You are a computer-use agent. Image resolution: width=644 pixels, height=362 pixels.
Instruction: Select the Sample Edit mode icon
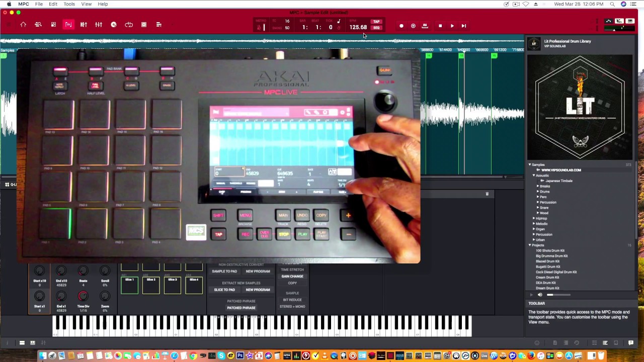point(68,25)
